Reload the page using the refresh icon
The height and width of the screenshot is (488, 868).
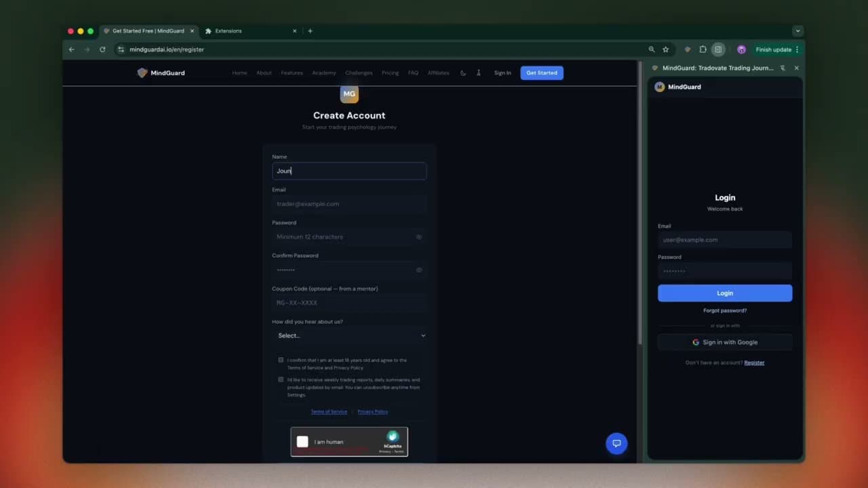tap(102, 49)
